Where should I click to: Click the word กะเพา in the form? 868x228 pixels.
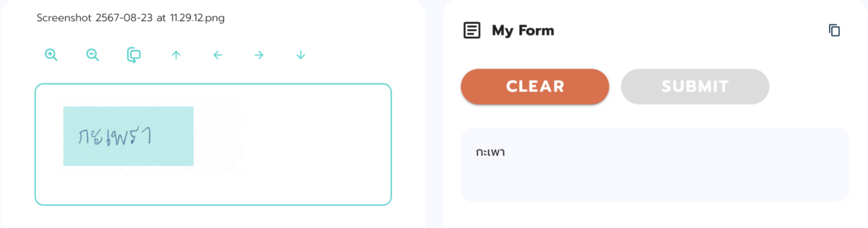click(490, 152)
